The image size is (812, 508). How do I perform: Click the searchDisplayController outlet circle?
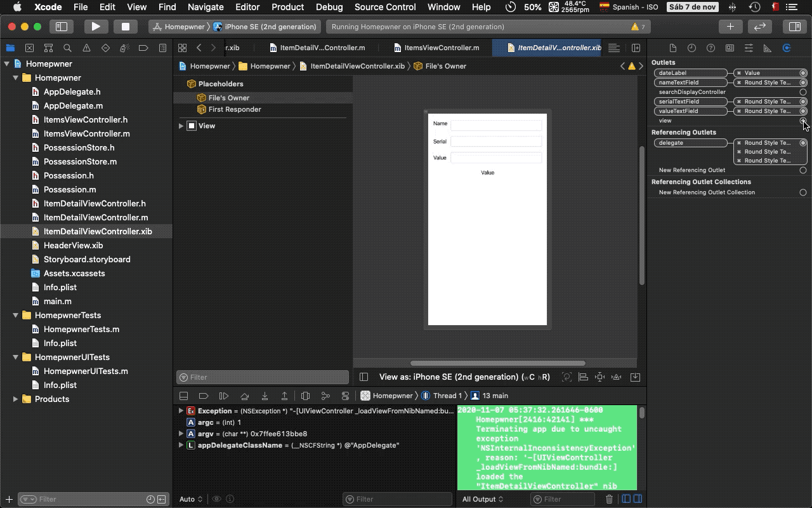tap(803, 92)
